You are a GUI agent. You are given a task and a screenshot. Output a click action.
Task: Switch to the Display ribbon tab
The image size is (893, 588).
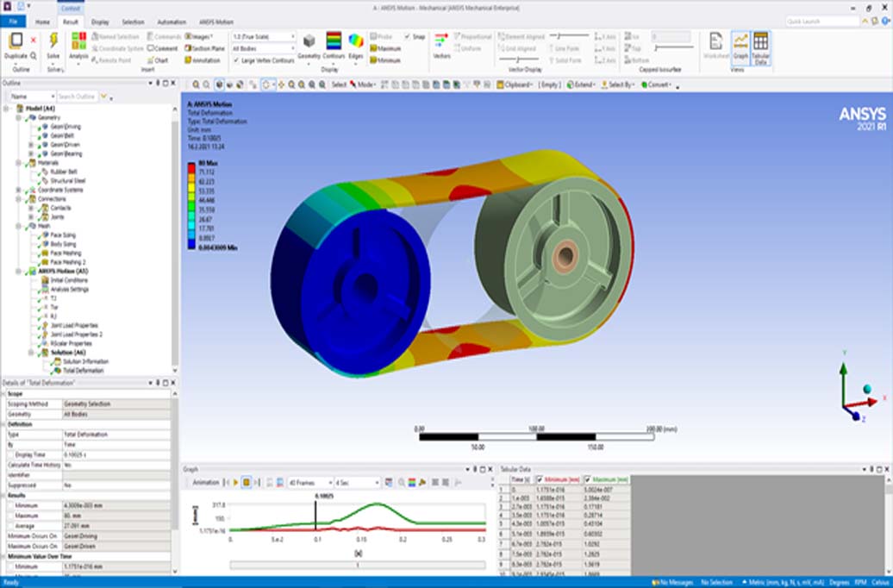[x=100, y=22]
